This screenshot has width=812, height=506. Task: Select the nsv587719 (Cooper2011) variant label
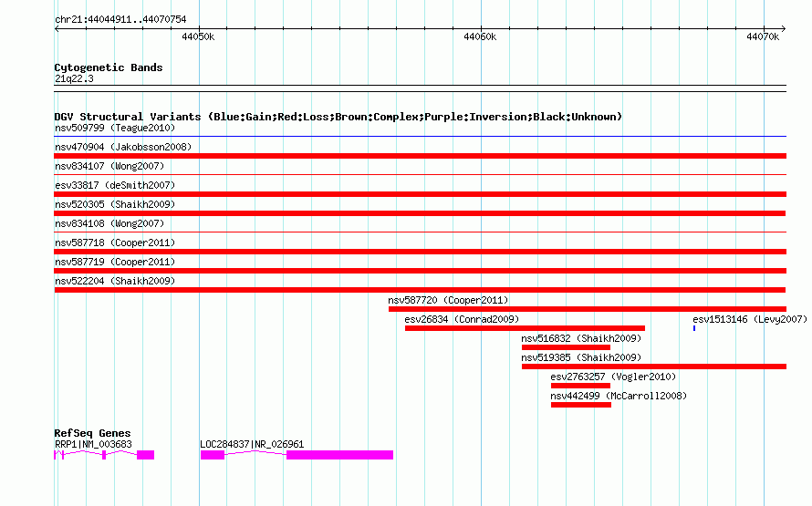pyautogui.click(x=115, y=262)
